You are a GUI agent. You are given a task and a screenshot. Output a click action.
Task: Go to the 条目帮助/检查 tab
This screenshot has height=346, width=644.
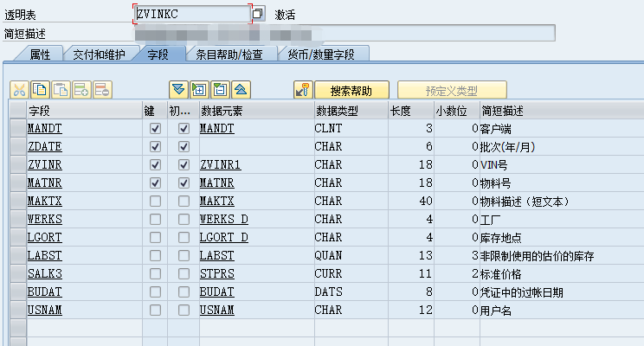pyautogui.click(x=229, y=54)
